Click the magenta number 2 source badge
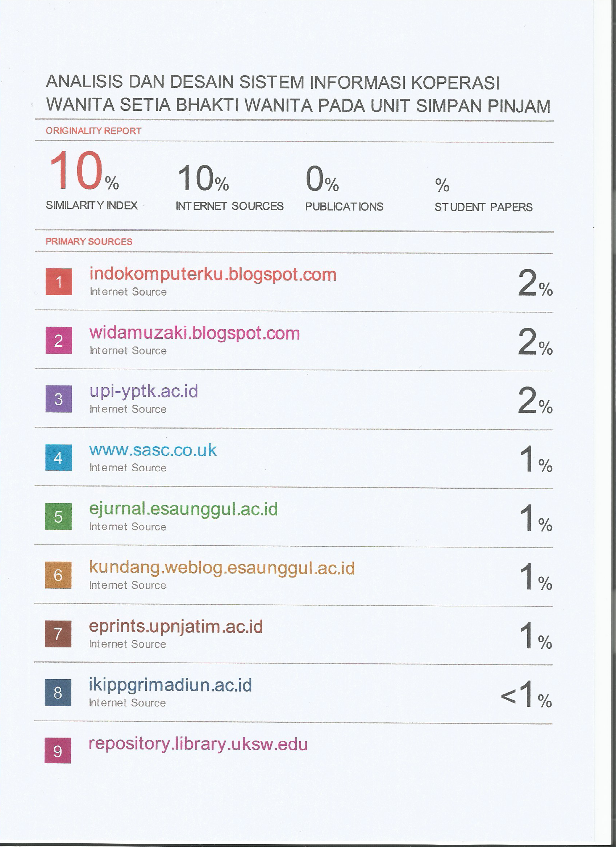The image size is (616, 847). [x=59, y=340]
